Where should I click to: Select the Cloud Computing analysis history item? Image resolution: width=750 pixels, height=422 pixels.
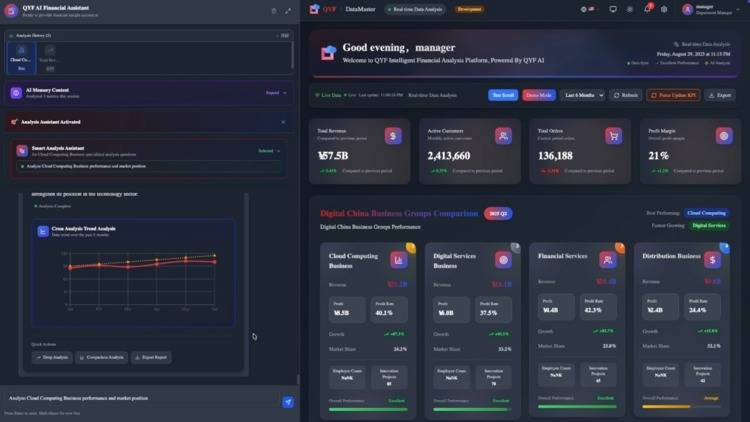pos(20,57)
